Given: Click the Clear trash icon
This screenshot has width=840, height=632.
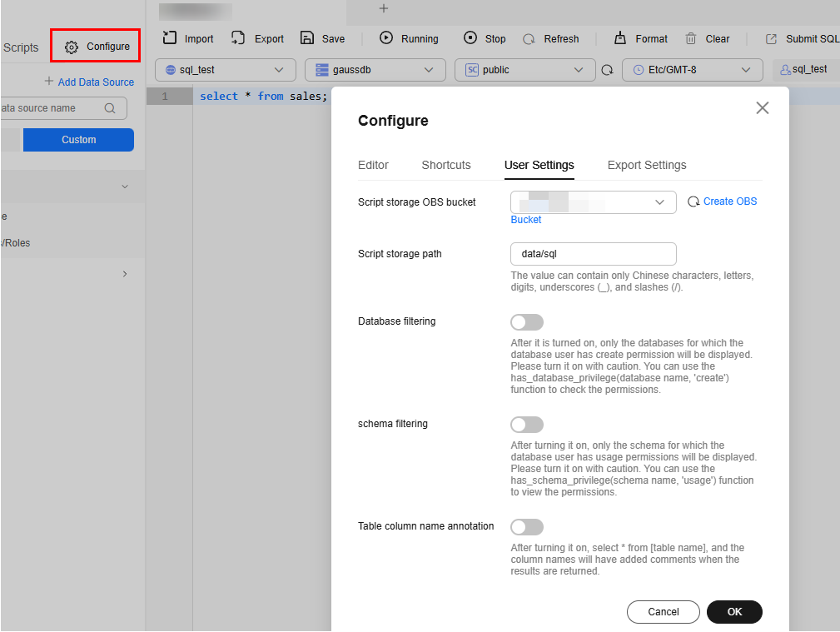Looking at the screenshot, I should pyautogui.click(x=690, y=38).
